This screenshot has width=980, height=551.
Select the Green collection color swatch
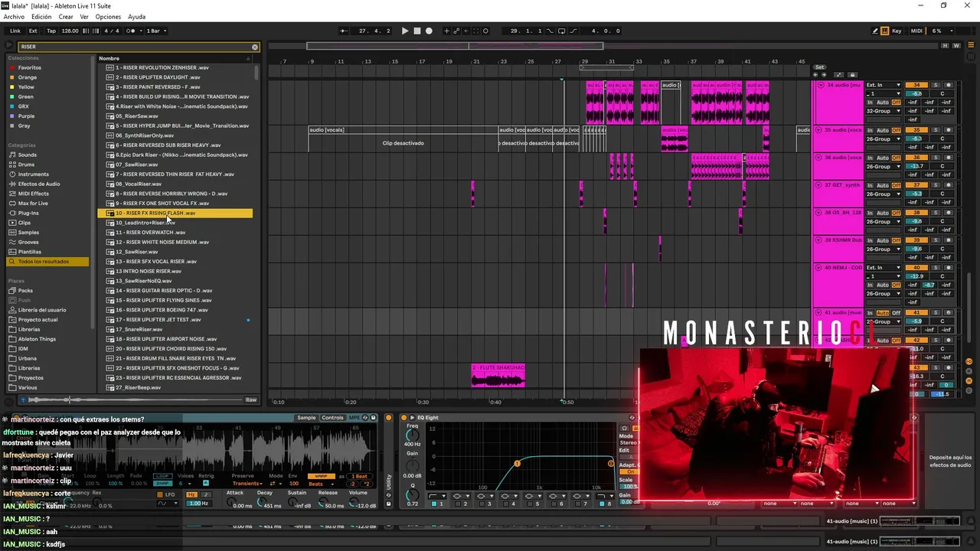click(11, 97)
